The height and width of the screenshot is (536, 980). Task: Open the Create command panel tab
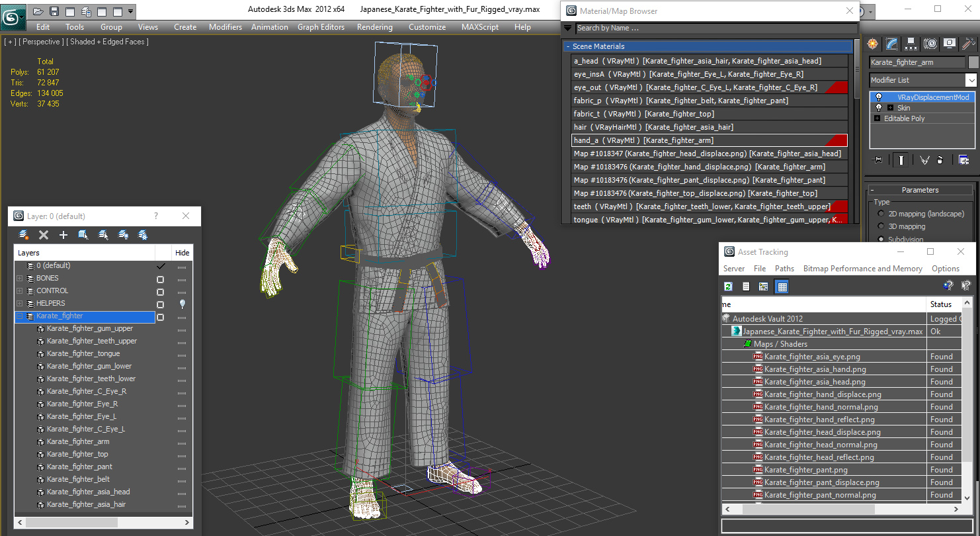coord(873,44)
